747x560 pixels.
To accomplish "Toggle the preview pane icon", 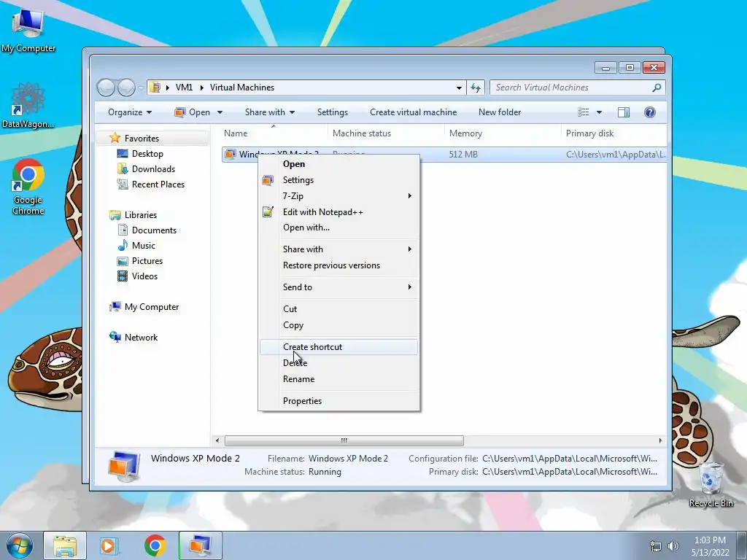I will (624, 112).
